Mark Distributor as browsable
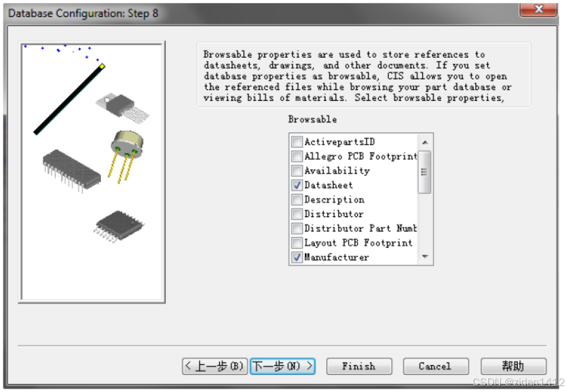The width and height of the screenshot is (567, 392). point(297,214)
